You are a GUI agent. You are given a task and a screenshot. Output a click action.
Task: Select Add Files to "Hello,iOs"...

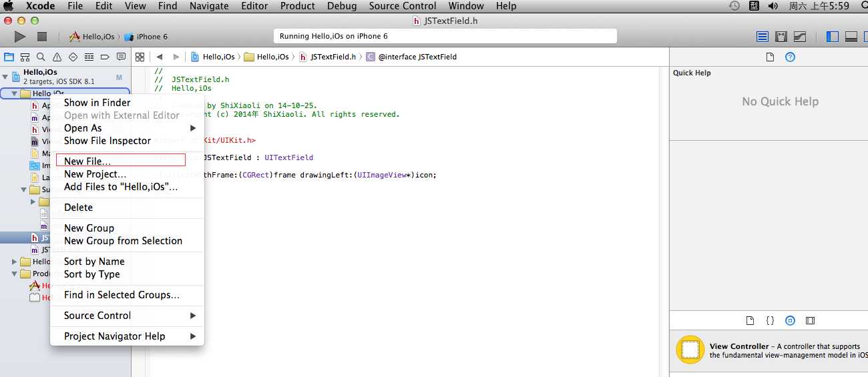tap(127, 187)
